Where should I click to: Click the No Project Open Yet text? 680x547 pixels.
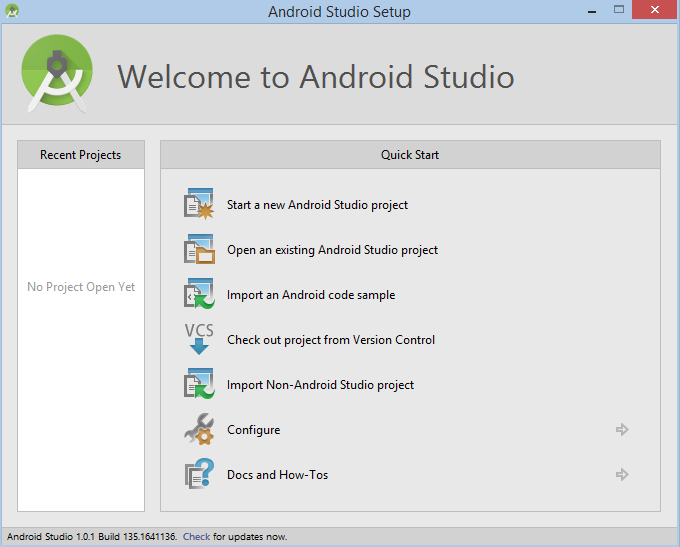click(81, 287)
